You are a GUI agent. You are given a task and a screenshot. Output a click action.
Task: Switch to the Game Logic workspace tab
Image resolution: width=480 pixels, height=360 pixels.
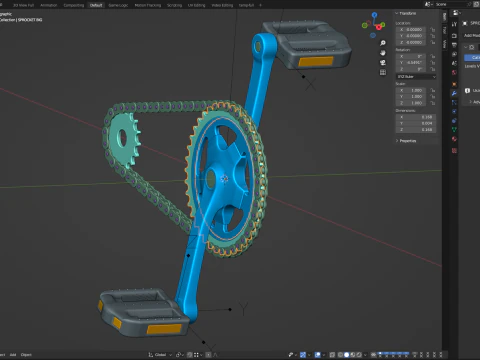click(118, 5)
